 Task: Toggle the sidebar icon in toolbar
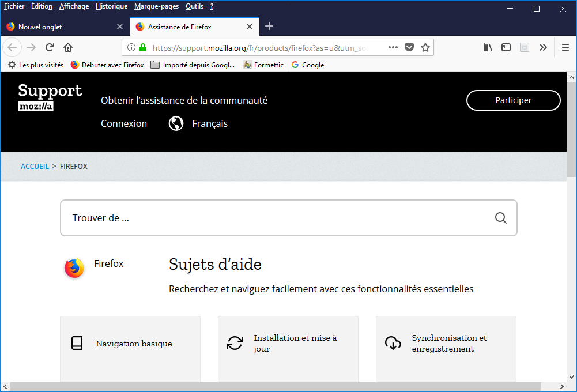pos(506,47)
